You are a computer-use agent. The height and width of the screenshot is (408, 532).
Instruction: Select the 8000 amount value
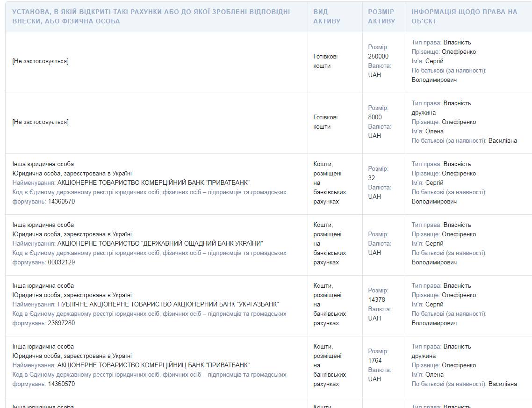[x=375, y=117]
